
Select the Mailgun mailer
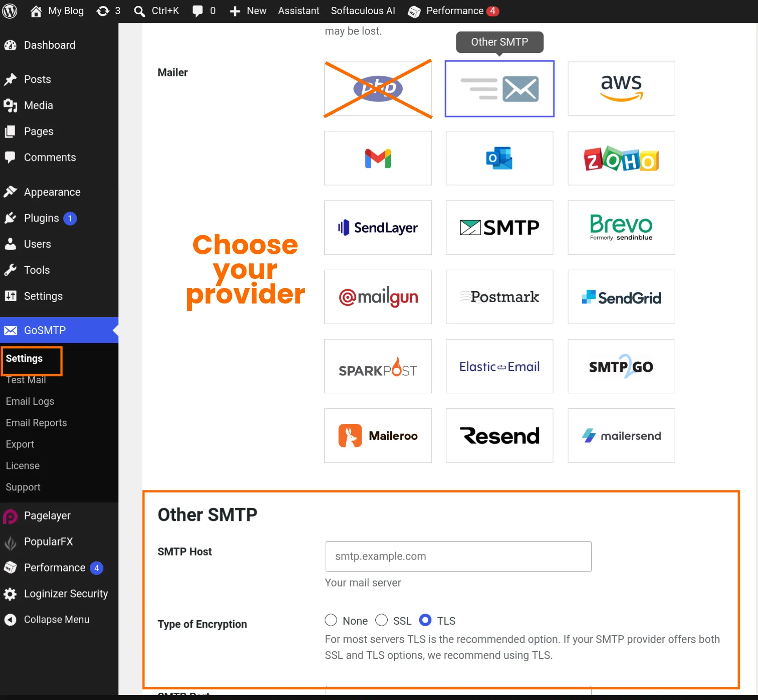click(x=378, y=297)
